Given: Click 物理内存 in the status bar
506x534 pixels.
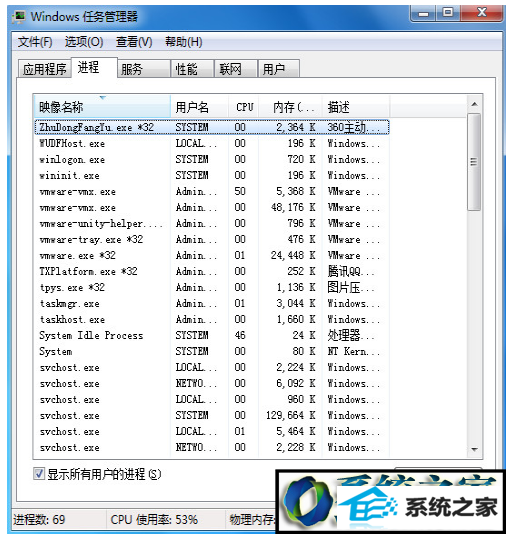Looking at the screenshot, I should (252, 520).
